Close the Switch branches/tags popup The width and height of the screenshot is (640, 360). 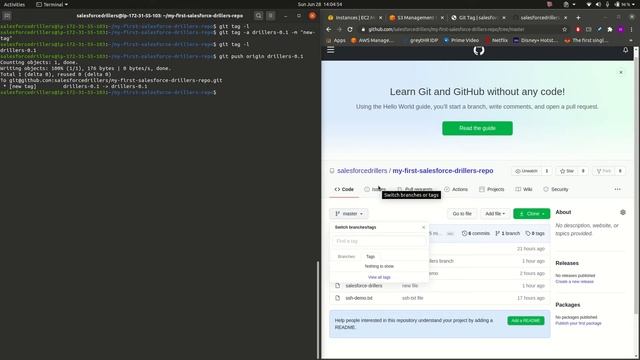pos(423,227)
